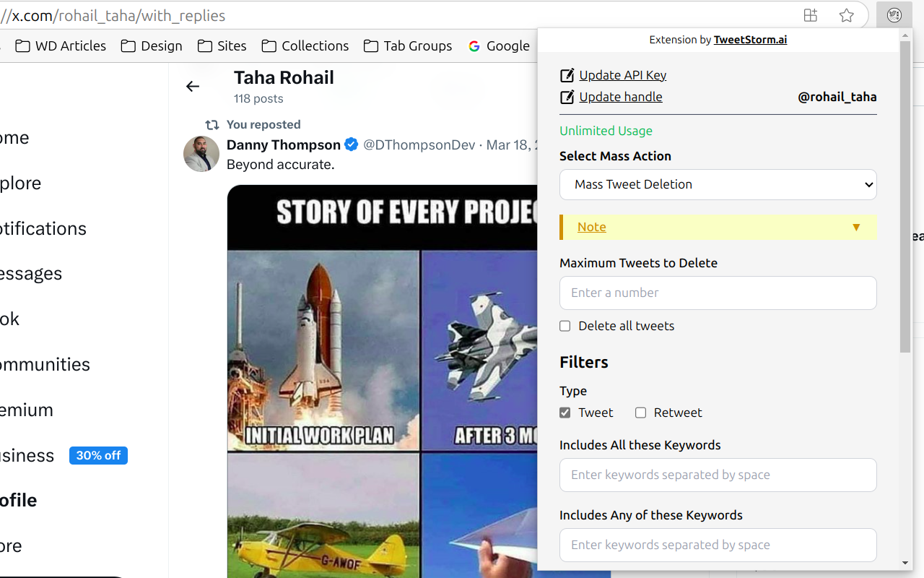
Task: Check the Retweet filter under Type
Action: [640, 413]
